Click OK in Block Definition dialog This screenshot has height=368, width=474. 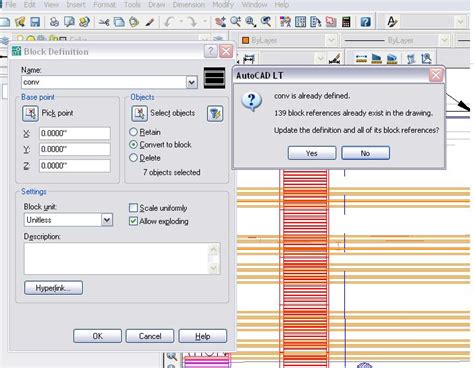coord(97,336)
